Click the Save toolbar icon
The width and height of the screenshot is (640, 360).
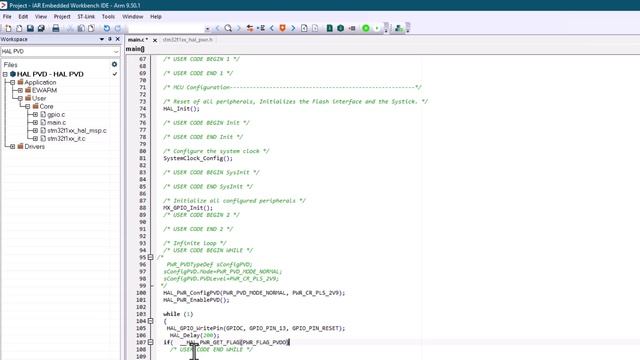tap(30, 28)
